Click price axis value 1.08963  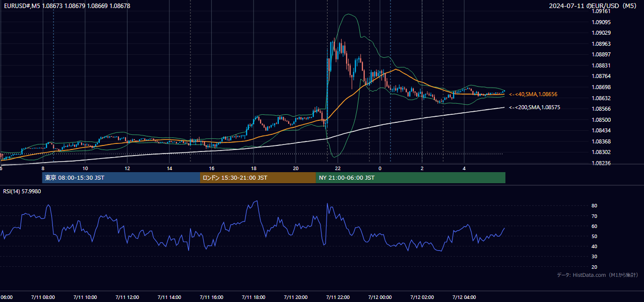pyautogui.click(x=601, y=44)
